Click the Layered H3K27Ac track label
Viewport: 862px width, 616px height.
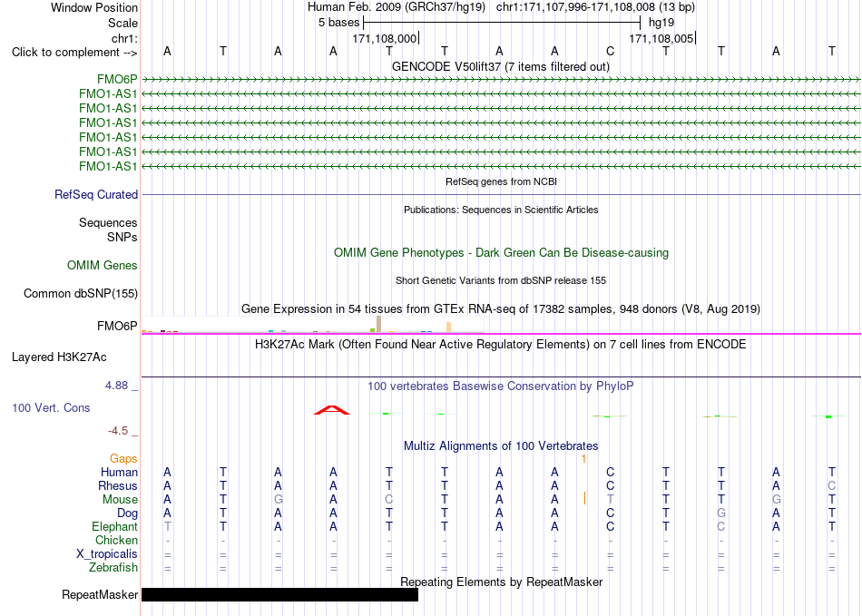59,357
